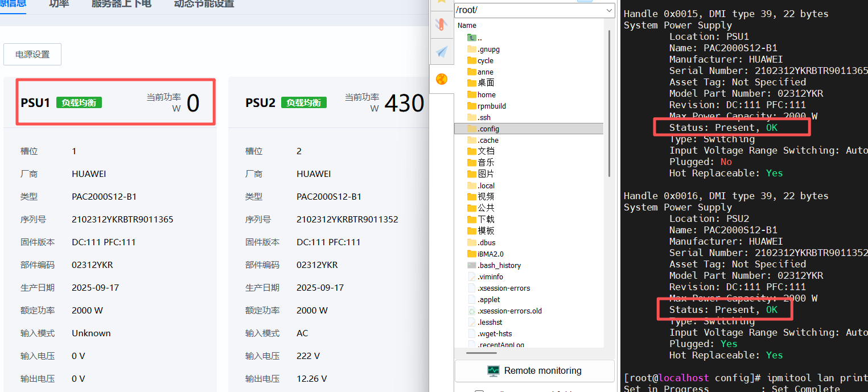Select the .config folder in file tree
868x392 pixels.
point(488,129)
